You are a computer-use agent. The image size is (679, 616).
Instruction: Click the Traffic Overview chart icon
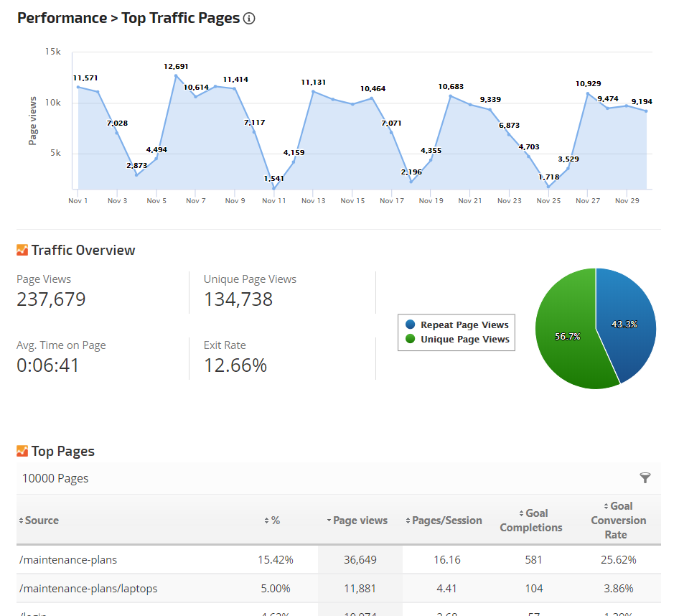(x=22, y=250)
